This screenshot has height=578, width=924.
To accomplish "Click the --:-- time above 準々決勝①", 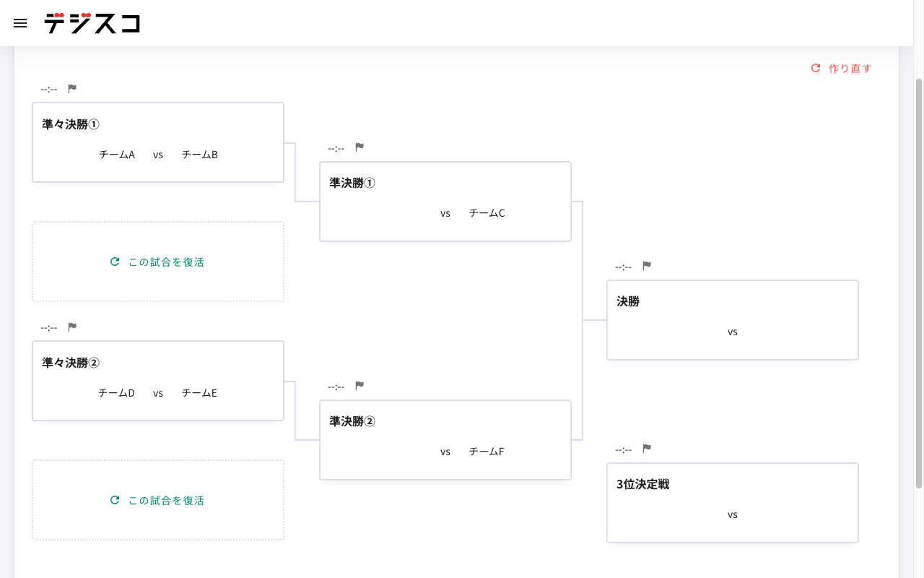I will pos(48,88).
